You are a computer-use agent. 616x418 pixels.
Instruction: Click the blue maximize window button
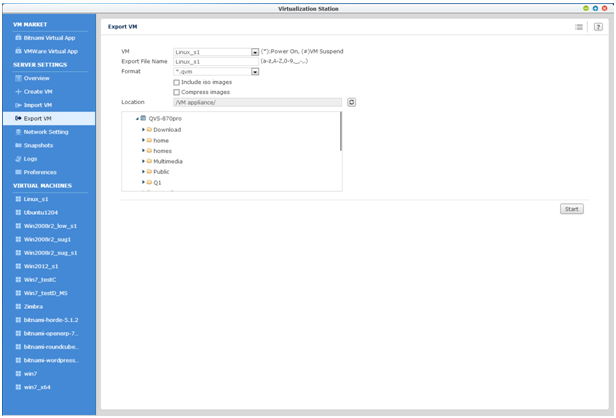tap(595, 8)
